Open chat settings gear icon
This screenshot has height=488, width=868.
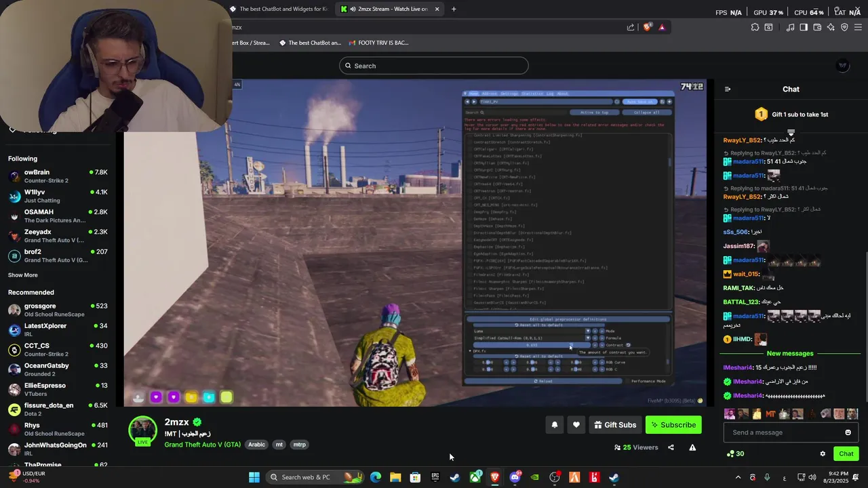tap(823, 453)
